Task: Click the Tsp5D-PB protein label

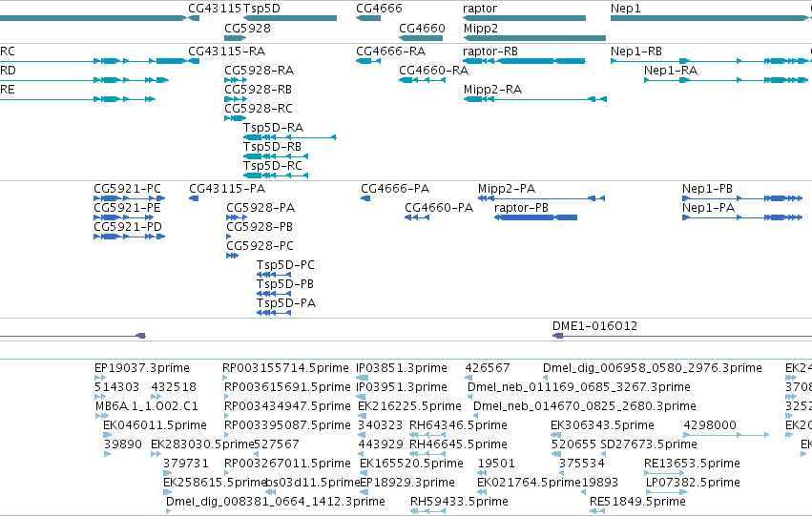Action: (285, 284)
